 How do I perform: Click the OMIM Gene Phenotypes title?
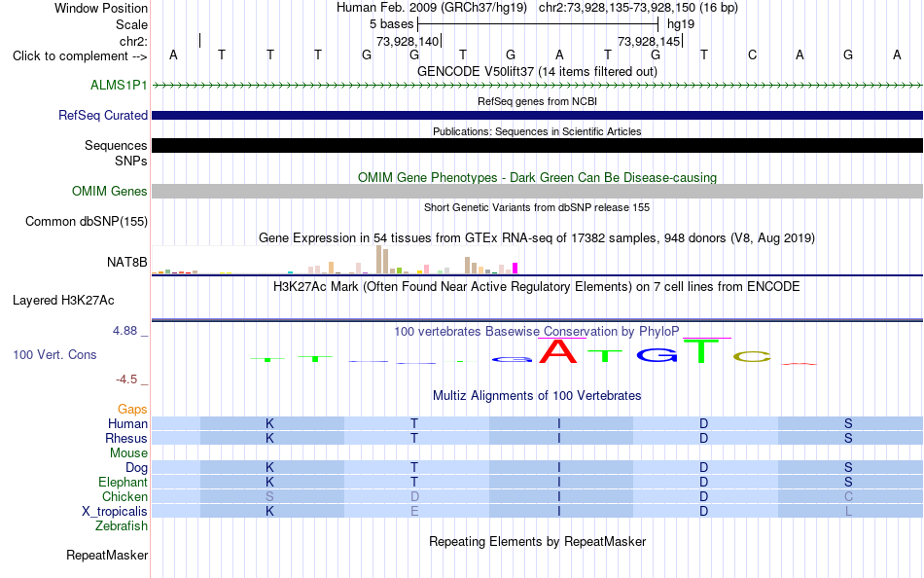pos(537,177)
